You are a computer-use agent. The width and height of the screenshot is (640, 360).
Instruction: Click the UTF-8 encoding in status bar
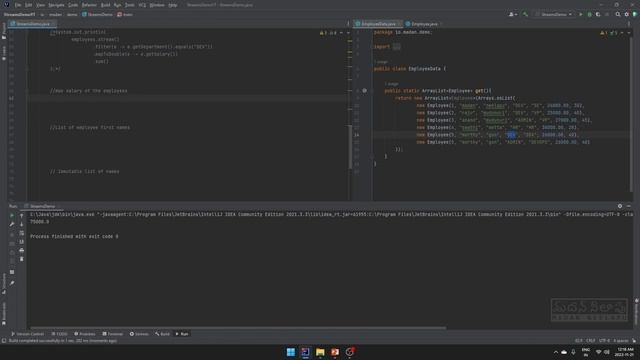pos(604,340)
